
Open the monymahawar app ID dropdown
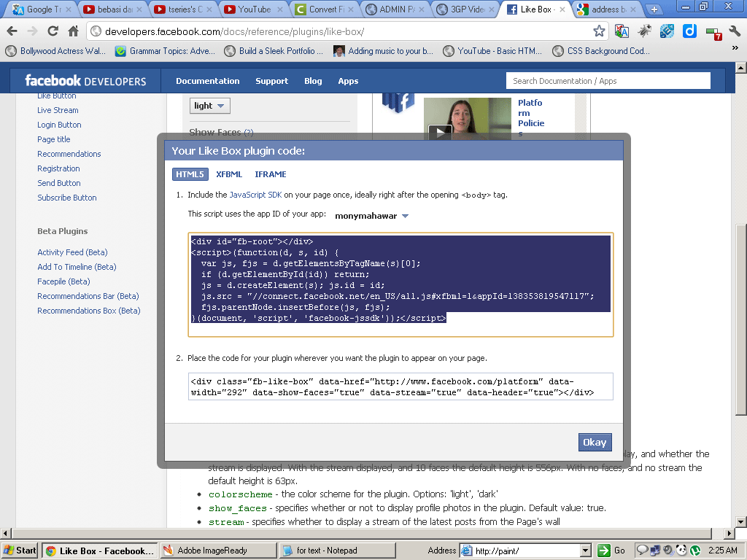(x=371, y=216)
